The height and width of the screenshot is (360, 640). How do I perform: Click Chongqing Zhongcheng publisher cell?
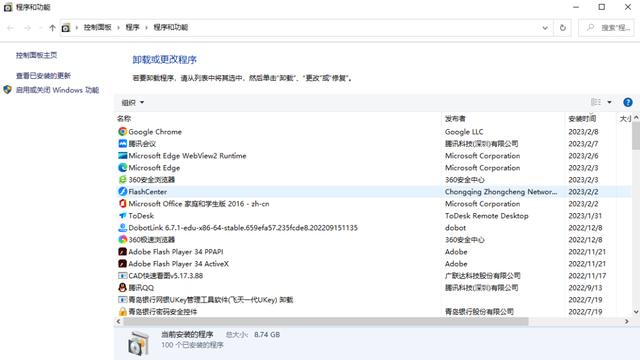(501, 191)
